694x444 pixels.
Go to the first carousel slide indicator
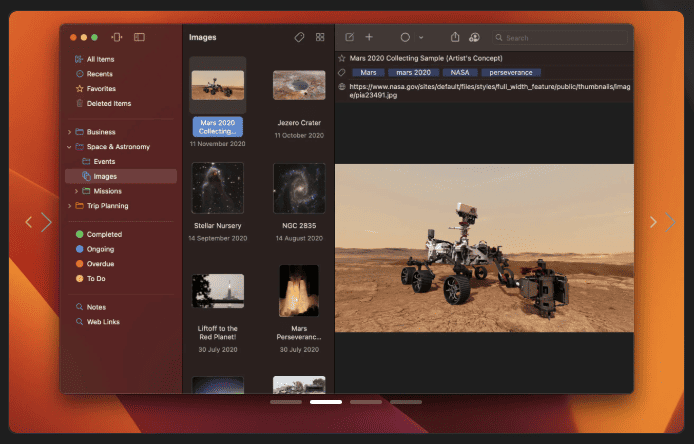coord(286,402)
